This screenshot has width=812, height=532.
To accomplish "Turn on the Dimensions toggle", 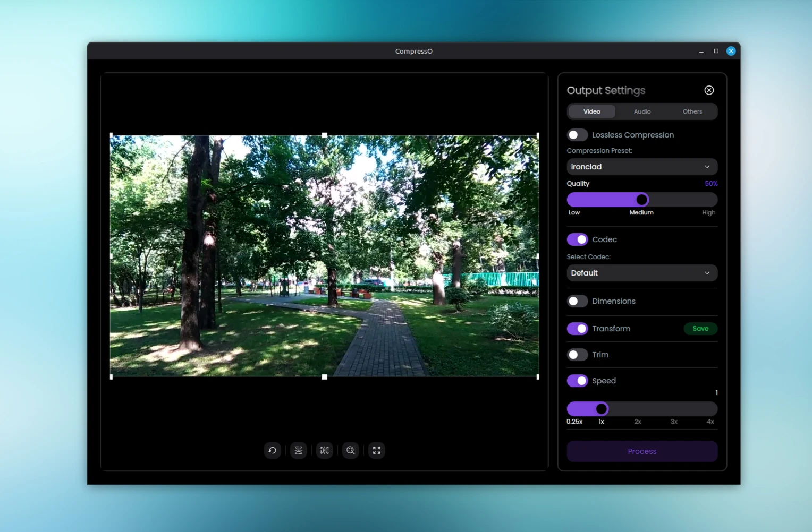I will [577, 301].
